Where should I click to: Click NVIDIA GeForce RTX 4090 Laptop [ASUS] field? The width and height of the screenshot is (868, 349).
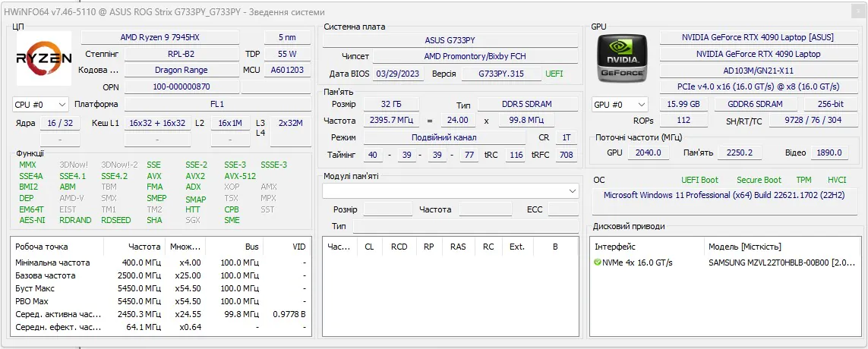pos(758,38)
